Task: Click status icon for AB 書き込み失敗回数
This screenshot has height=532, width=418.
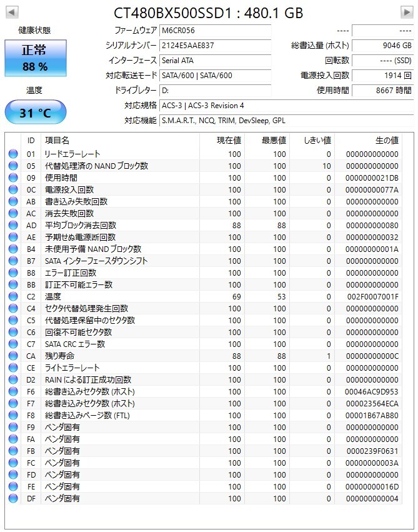Action: (x=13, y=201)
